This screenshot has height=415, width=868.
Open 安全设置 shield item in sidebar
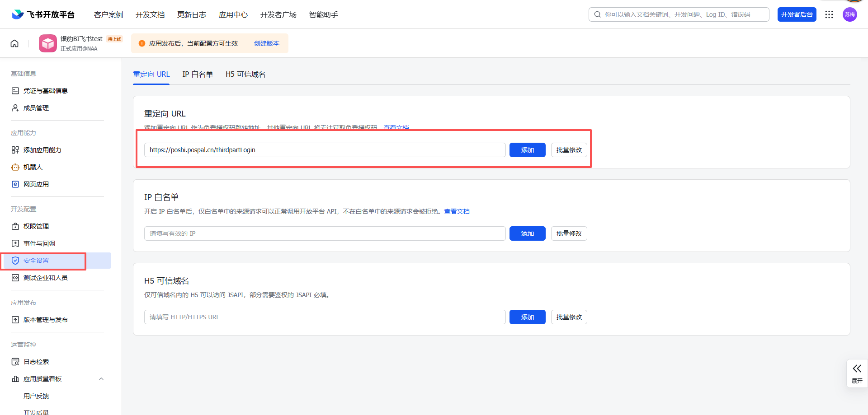tap(36, 261)
